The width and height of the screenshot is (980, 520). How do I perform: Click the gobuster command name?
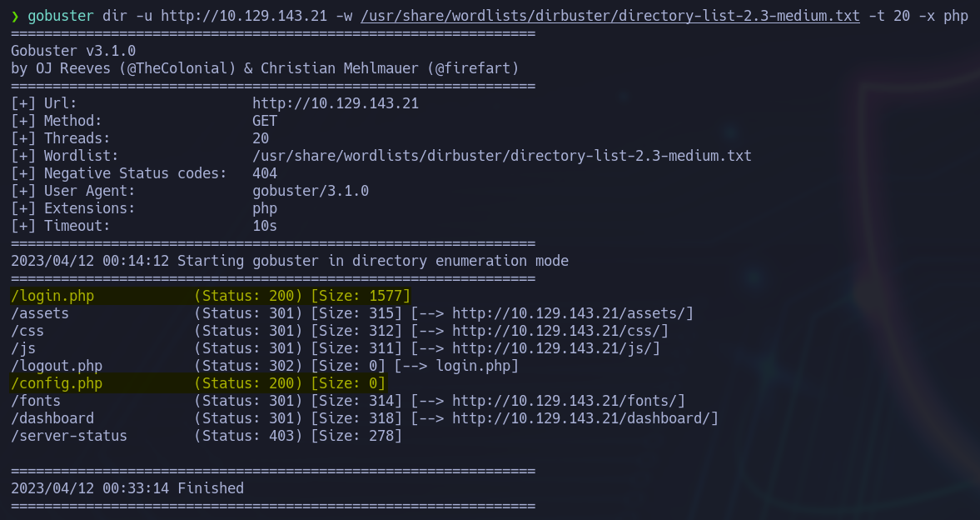[x=61, y=16]
